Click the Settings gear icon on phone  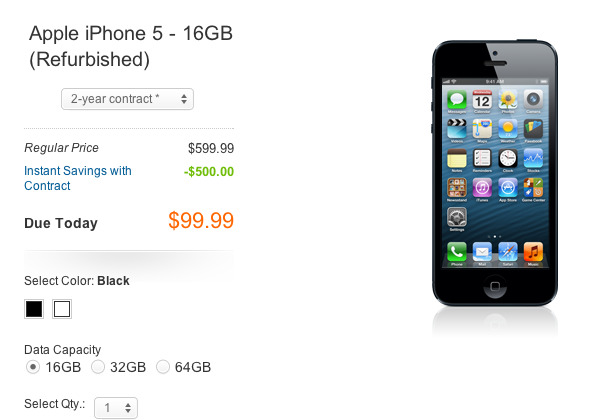pyautogui.click(x=457, y=217)
